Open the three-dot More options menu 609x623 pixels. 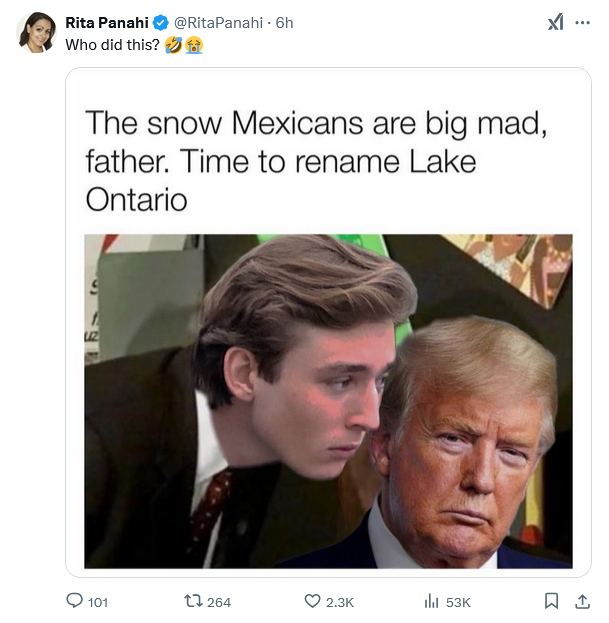coord(582,22)
